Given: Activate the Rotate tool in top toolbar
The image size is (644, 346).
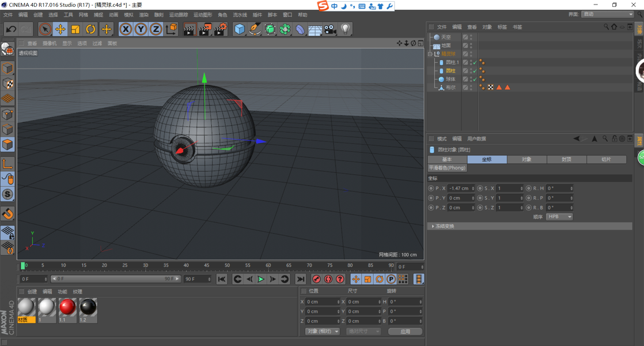Looking at the screenshot, I should (x=91, y=29).
